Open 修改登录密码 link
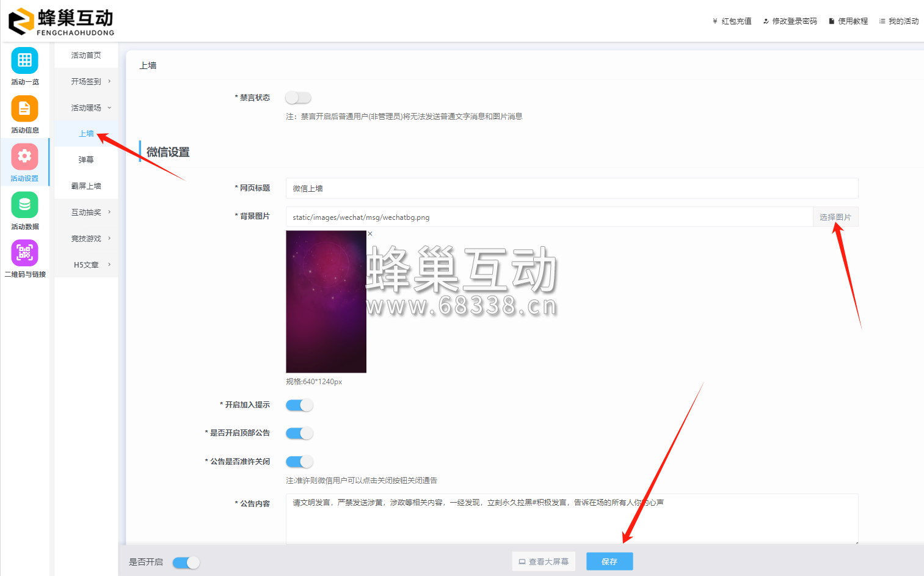The width and height of the screenshot is (924, 576). click(790, 20)
